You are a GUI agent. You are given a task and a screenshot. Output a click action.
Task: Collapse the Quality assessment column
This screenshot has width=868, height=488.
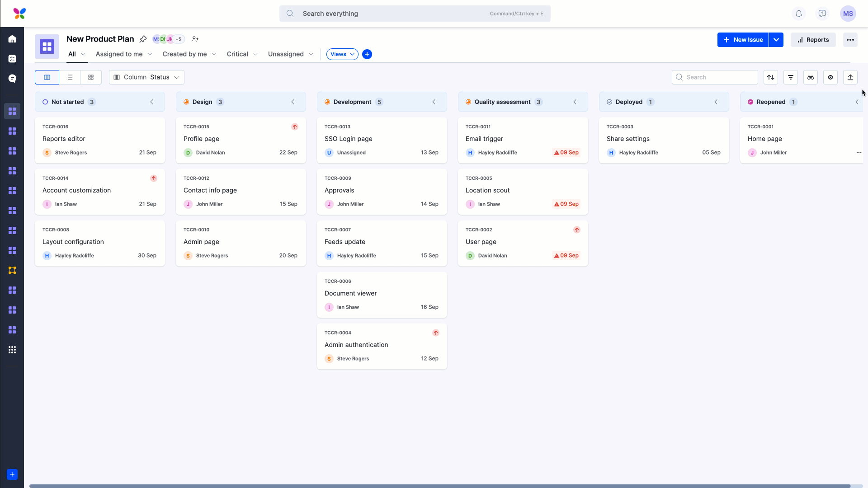click(x=575, y=102)
